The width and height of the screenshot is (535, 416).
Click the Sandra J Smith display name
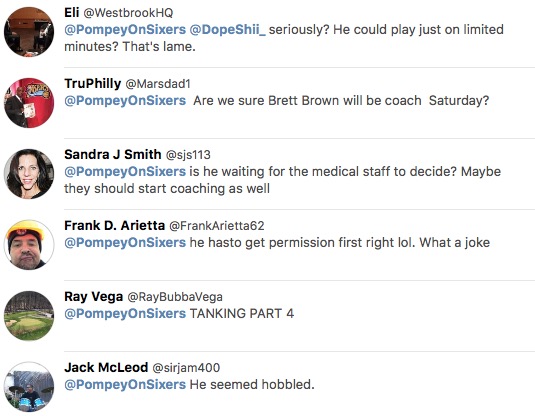coord(113,155)
